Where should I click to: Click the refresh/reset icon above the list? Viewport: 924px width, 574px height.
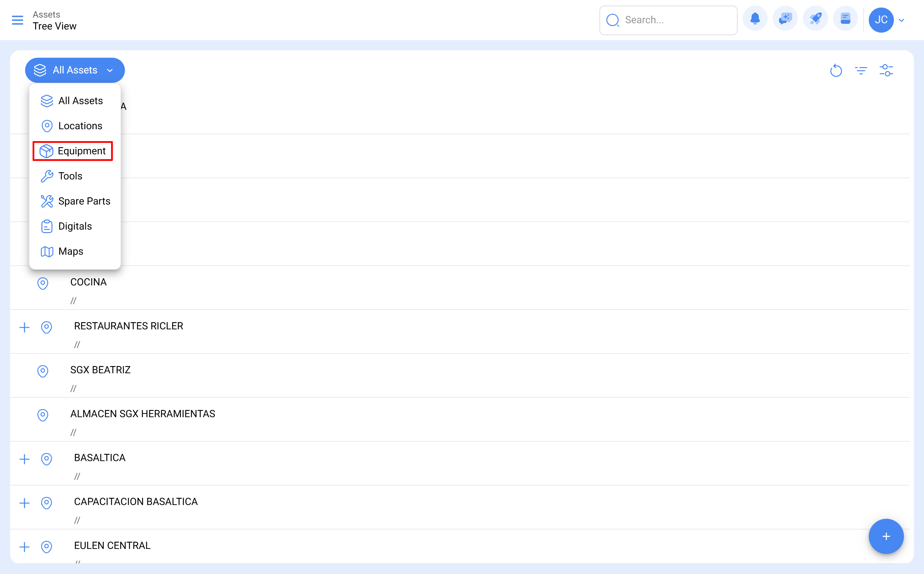click(x=836, y=70)
